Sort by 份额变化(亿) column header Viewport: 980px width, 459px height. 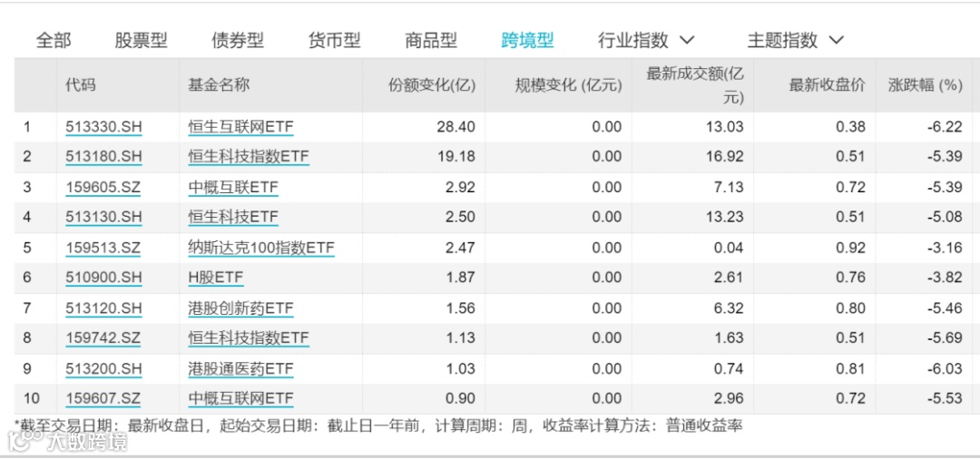[432, 85]
